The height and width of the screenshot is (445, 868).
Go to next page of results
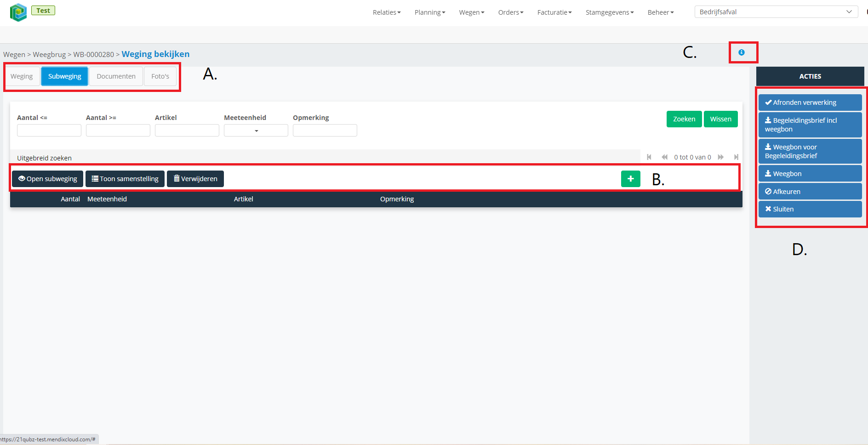tap(721, 157)
